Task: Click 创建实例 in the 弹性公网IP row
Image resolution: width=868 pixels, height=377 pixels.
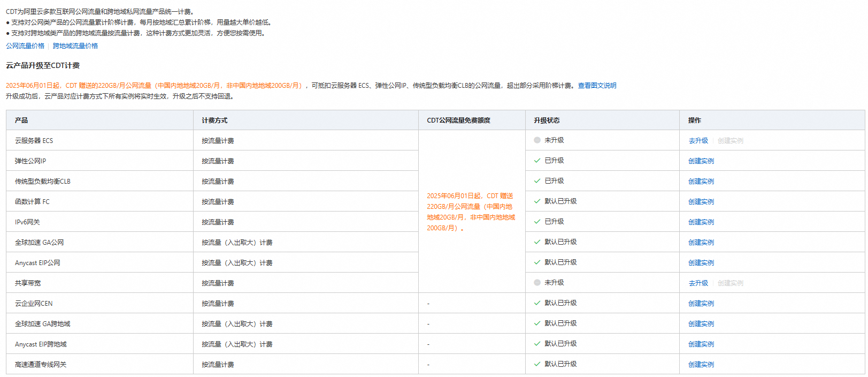Action: tap(701, 161)
